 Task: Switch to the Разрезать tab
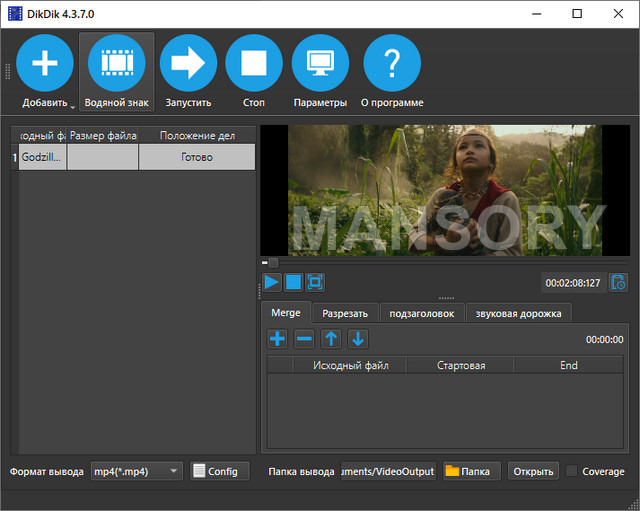pyautogui.click(x=345, y=313)
